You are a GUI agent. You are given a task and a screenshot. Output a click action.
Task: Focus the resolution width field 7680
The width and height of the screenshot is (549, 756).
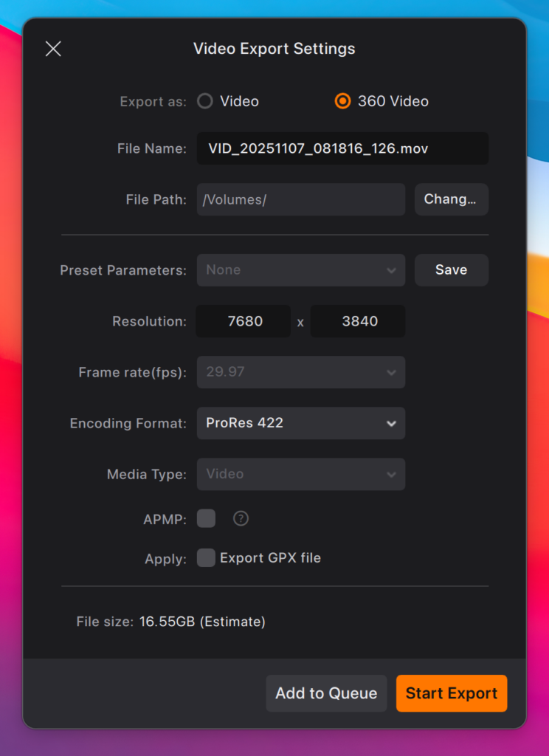point(244,321)
